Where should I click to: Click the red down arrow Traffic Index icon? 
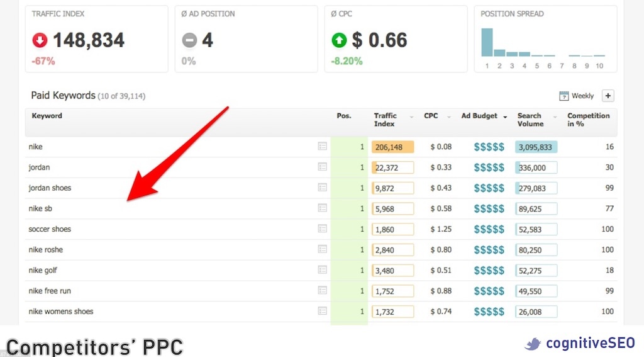tap(40, 41)
